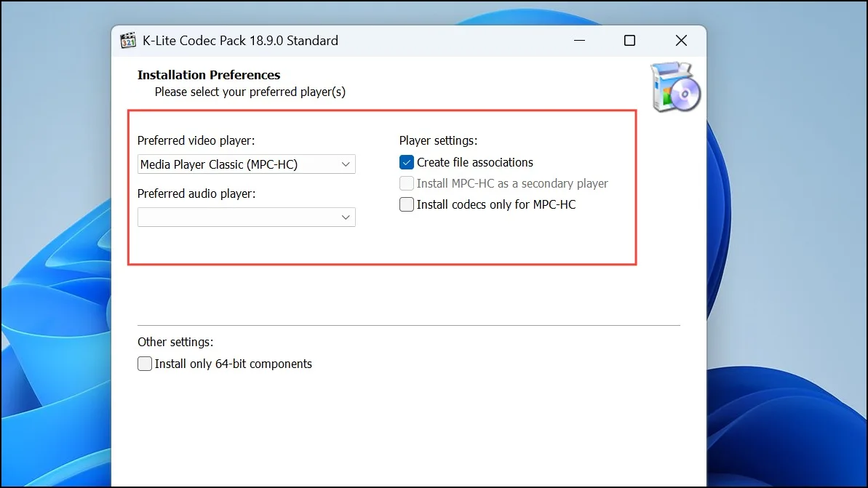Open the Preferred video player dropdown

coord(247,164)
